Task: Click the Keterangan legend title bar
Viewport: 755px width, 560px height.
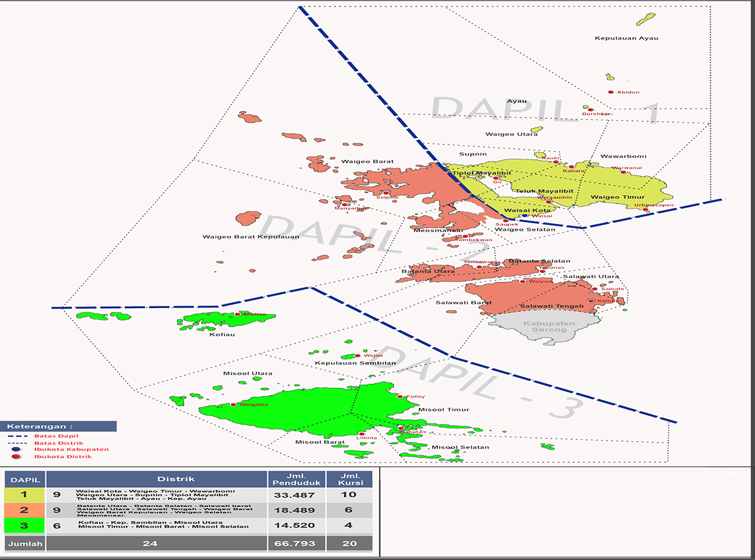Action: (59, 426)
